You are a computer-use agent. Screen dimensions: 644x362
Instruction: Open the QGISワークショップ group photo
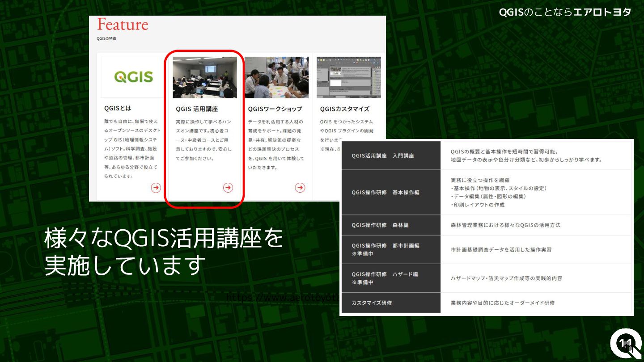[x=277, y=77]
